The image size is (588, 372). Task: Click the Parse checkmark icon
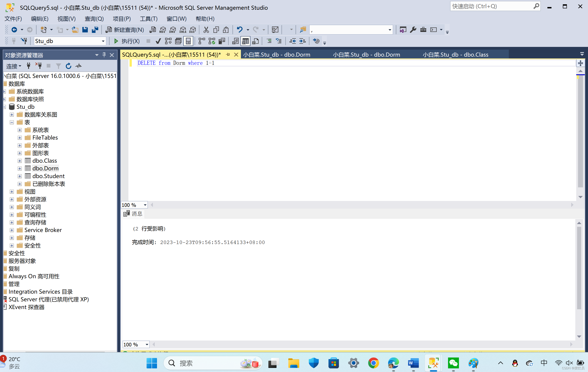pyautogui.click(x=158, y=41)
